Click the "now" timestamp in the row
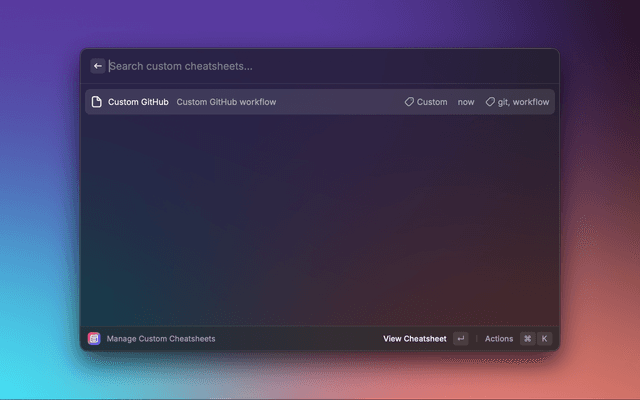The width and height of the screenshot is (640, 400). 466,102
